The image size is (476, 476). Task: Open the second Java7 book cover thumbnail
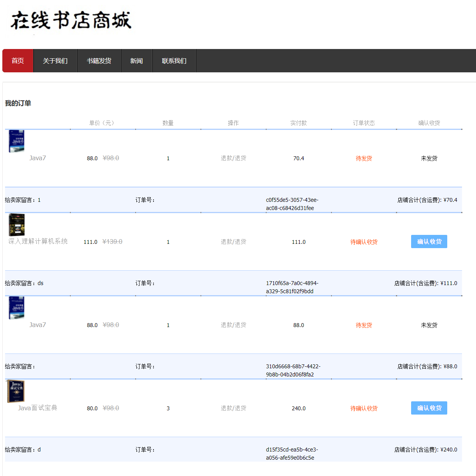pyautogui.click(x=16, y=308)
